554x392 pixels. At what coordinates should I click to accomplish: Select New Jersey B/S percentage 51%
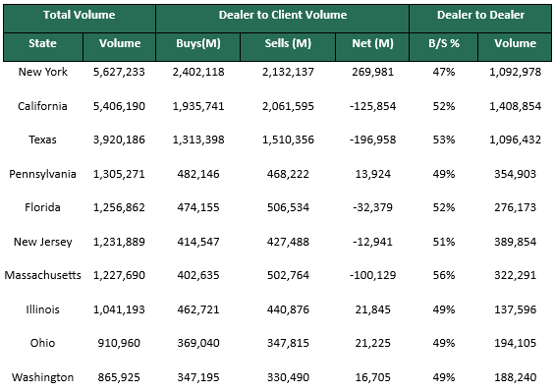click(444, 242)
